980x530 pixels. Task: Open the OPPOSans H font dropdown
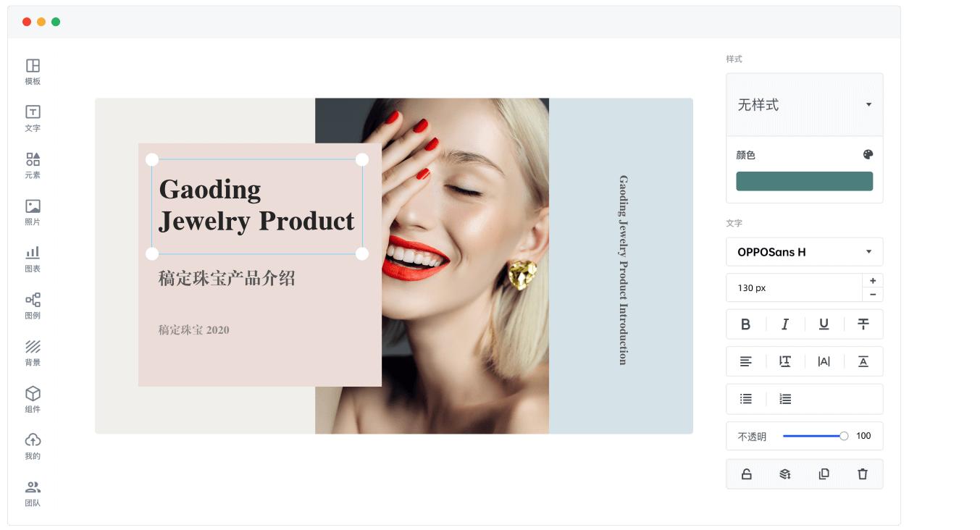804,252
